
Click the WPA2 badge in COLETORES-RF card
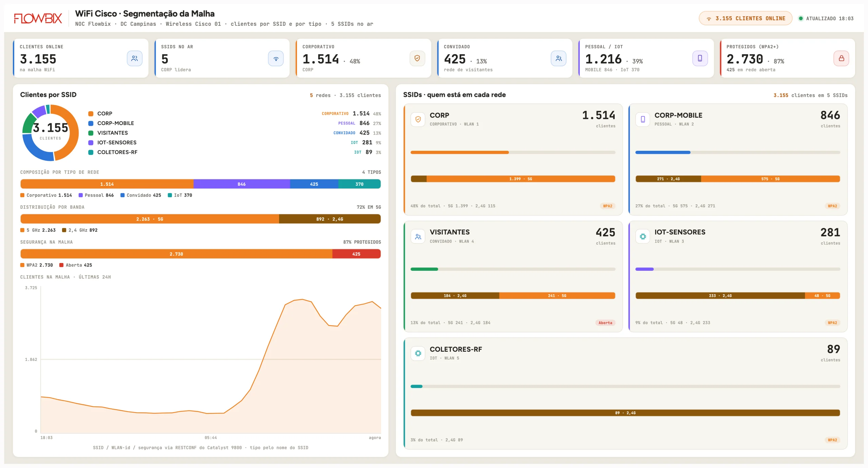coord(832,440)
